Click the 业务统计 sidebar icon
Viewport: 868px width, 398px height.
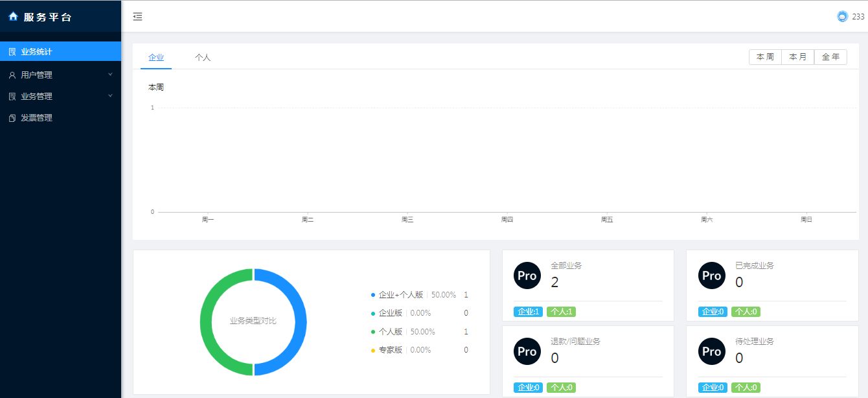(12, 52)
